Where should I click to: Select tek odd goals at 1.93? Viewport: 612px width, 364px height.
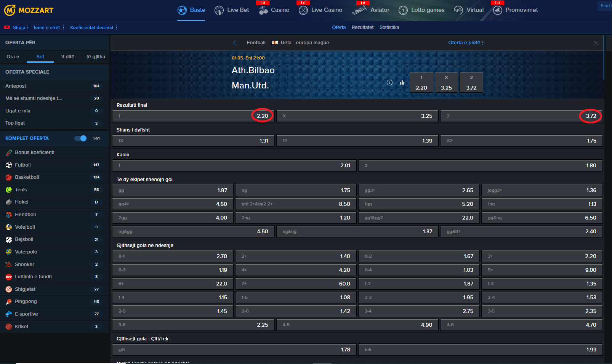pyautogui.click(x=481, y=350)
